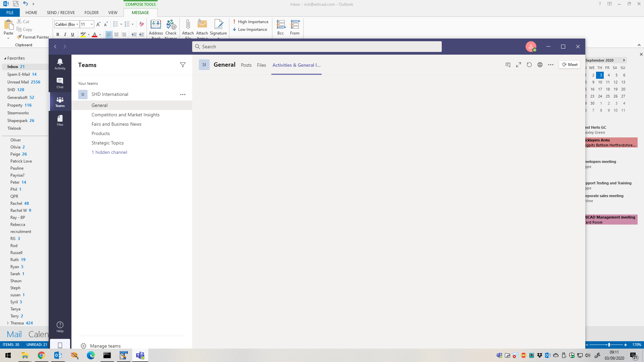Expand the tab using the expand arrows icon
644x362 pixels.
pyautogui.click(x=519, y=65)
